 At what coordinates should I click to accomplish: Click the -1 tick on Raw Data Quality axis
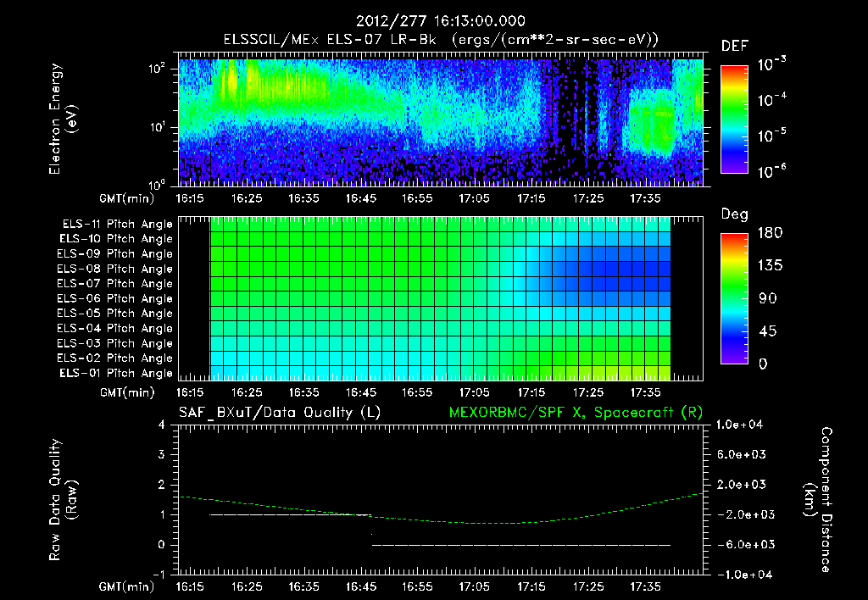[159, 575]
